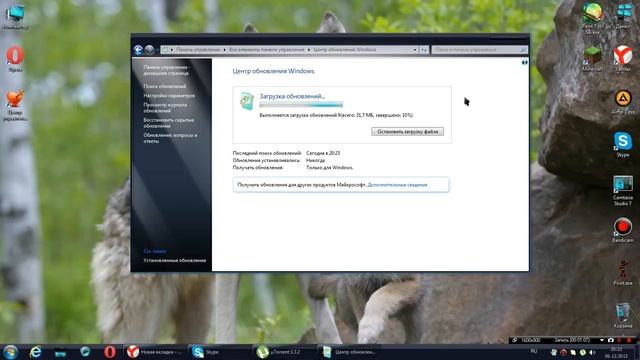Open the Pivot.exe desktop icon

click(x=622, y=273)
